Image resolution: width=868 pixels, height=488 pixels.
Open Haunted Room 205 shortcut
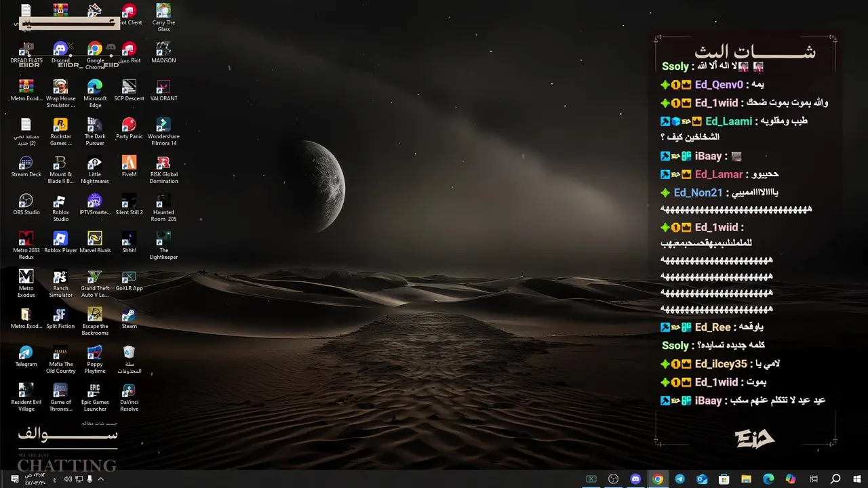point(163,207)
